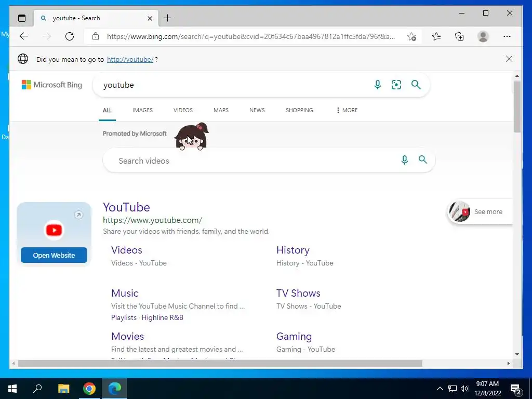The width and height of the screenshot is (532, 399).
Task: Click the horizontal scrollbar thumb
Action: (x=220, y=363)
